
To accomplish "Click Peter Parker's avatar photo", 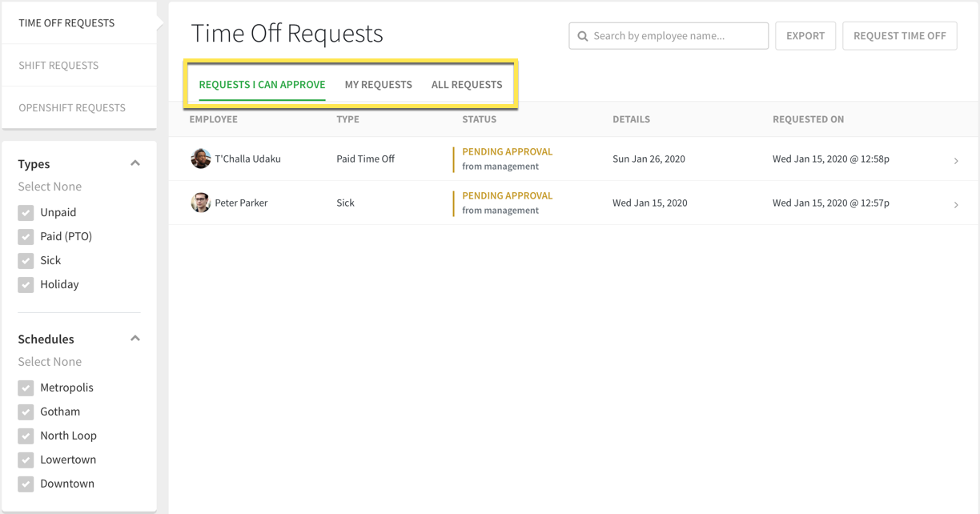I will (x=201, y=203).
